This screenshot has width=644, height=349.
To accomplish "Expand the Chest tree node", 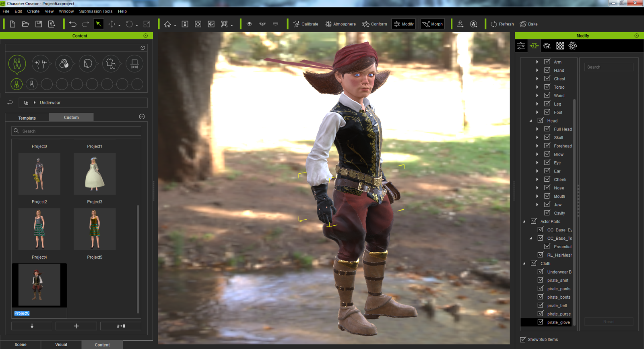I will (537, 79).
